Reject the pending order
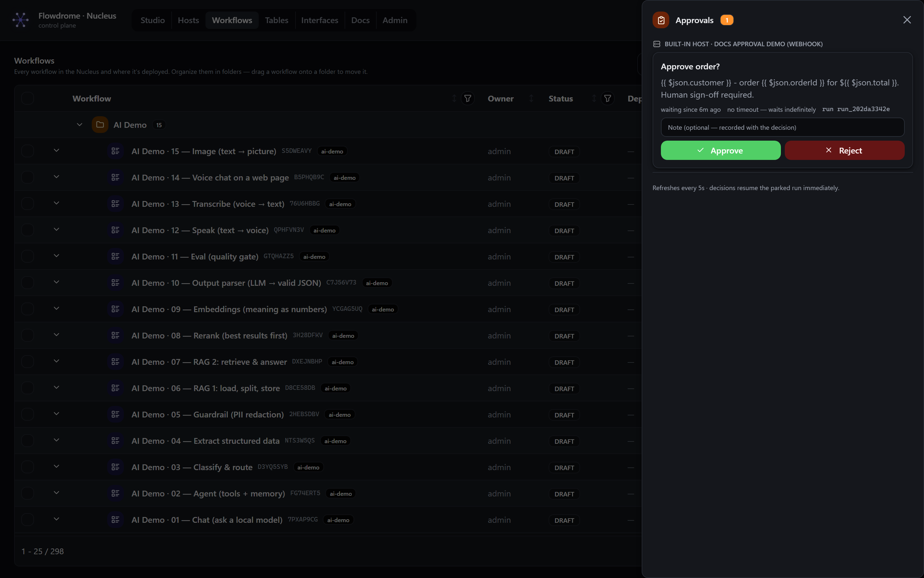Screen dimensions: 924x578 (x=844, y=150)
